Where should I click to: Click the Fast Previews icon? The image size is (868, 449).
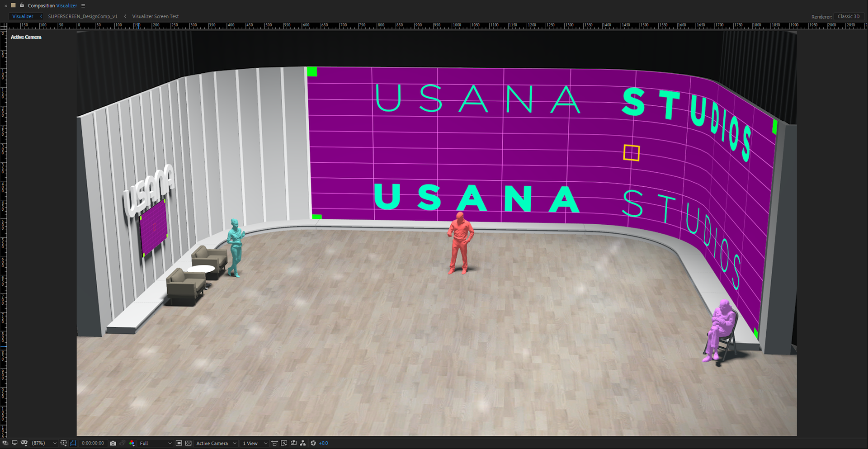(284, 443)
